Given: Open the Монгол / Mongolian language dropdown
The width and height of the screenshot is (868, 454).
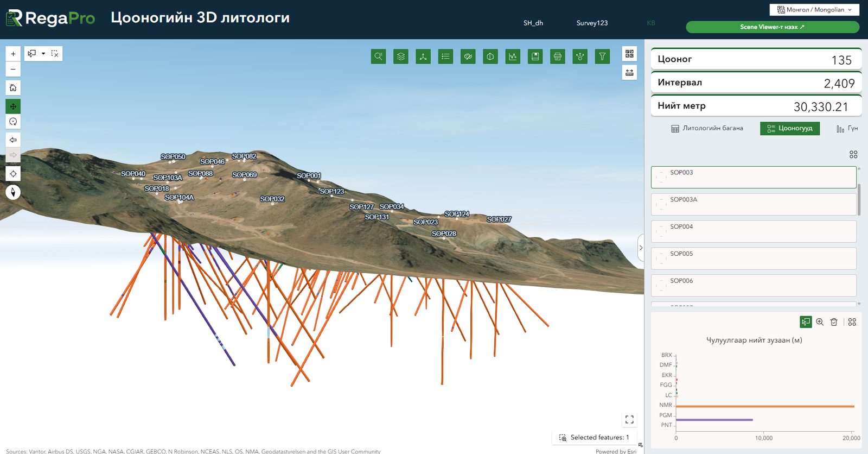Looking at the screenshot, I should [814, 10].
